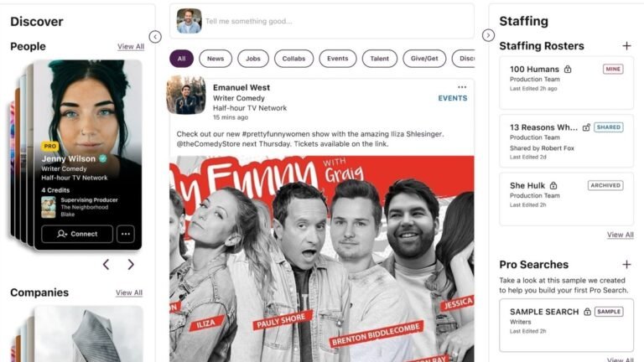Open the She Hulk archived roster
Viewport: 644px width, 362px height.
click(566, 199)
